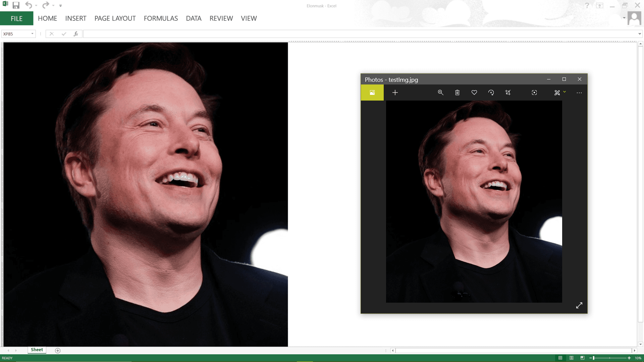Undo the last Excel action
Screen dimensions: 644x362
click(29, 5)
